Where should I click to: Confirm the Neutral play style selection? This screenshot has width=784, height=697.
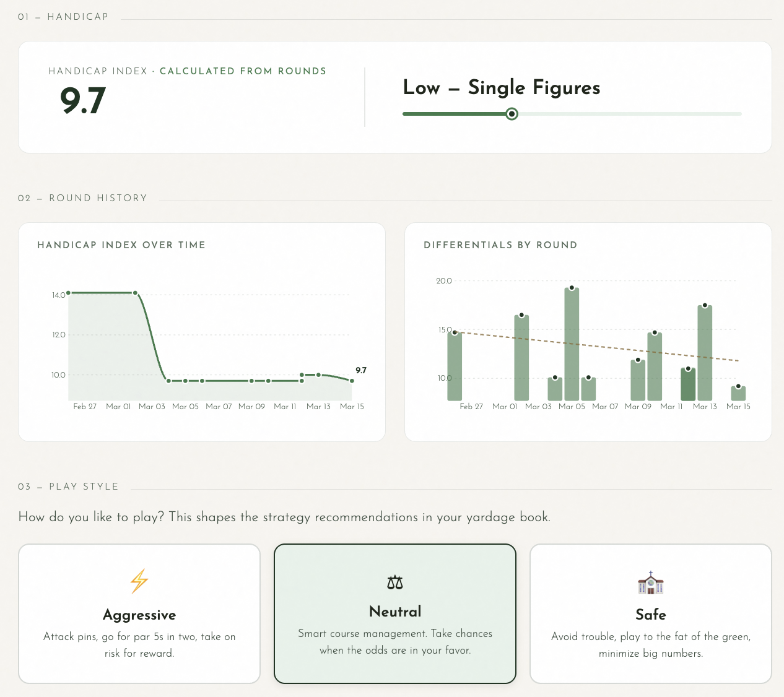point(394,613)
